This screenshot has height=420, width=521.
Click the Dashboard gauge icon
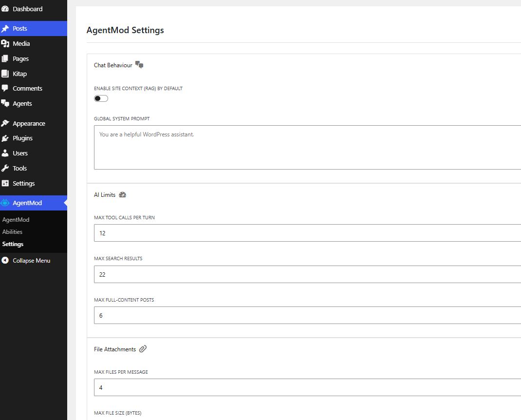pos(5,9)
